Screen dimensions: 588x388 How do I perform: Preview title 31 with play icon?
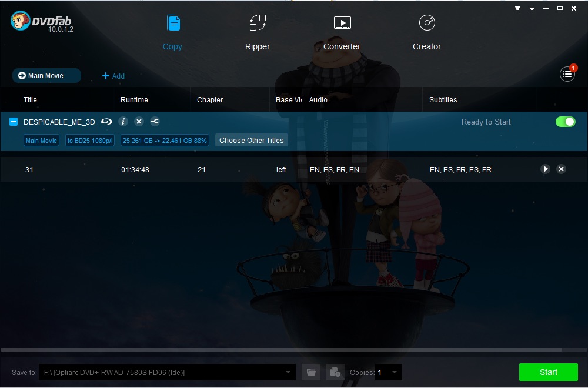coord(545,169)
